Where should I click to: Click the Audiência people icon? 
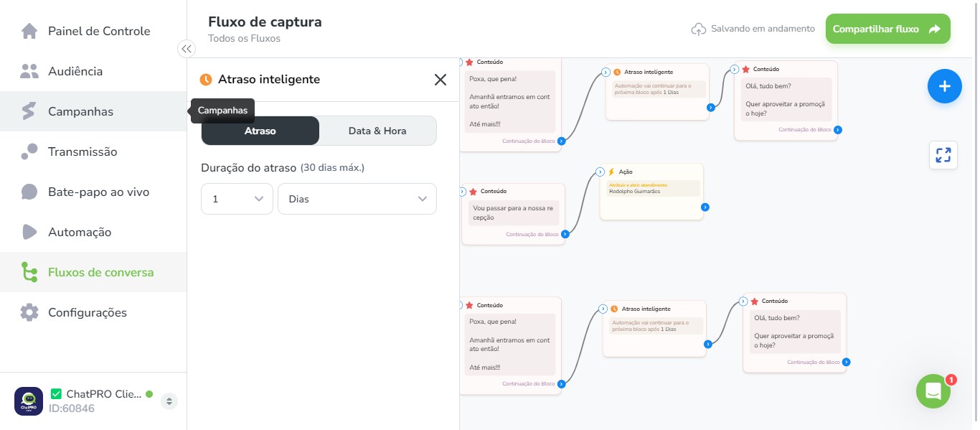[29, 71]
